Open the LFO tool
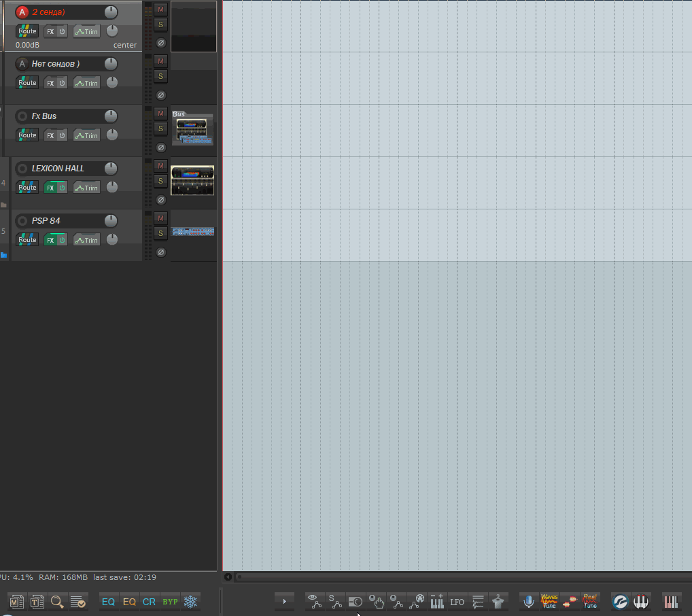692x616 pixels. click(457, 602)
